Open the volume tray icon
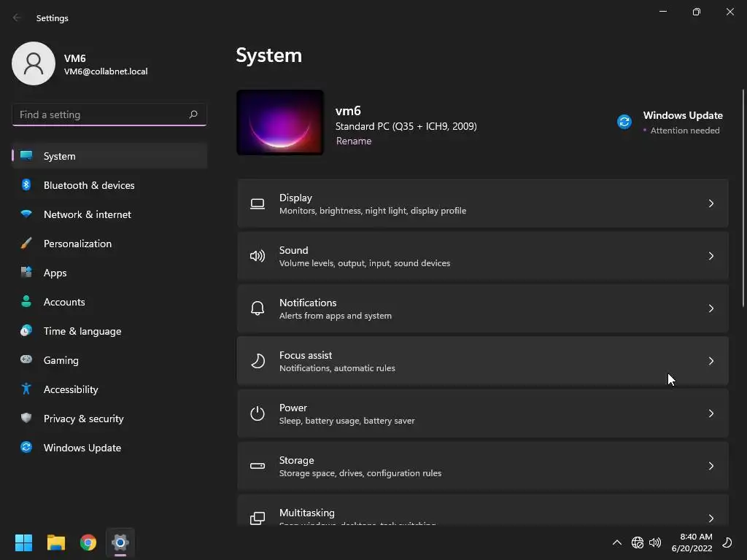Image resolution: width=747 pixels, height=560 pixels. coord(655,542)
